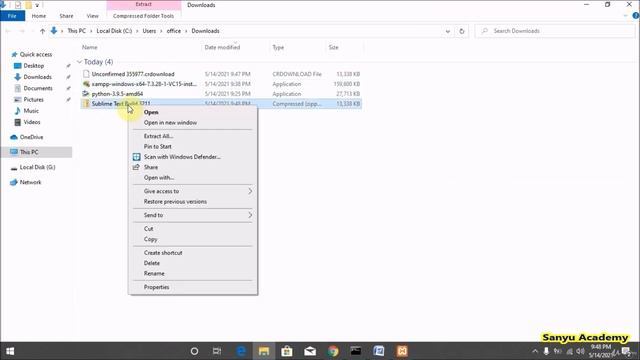This screenshot has width=640, height=360.
Task: Click Local Disk (C:) in the address breadcrumb
Action: tap(114, 31)
